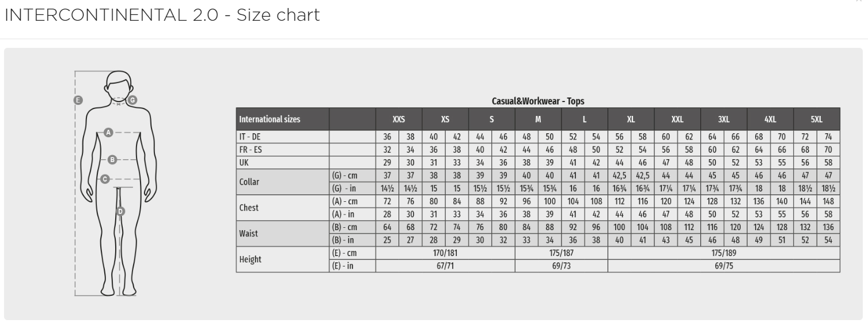This screenshot has width=868, height=327.
Task: Click the height marker E beside the figure
Action: pos(78,100)
